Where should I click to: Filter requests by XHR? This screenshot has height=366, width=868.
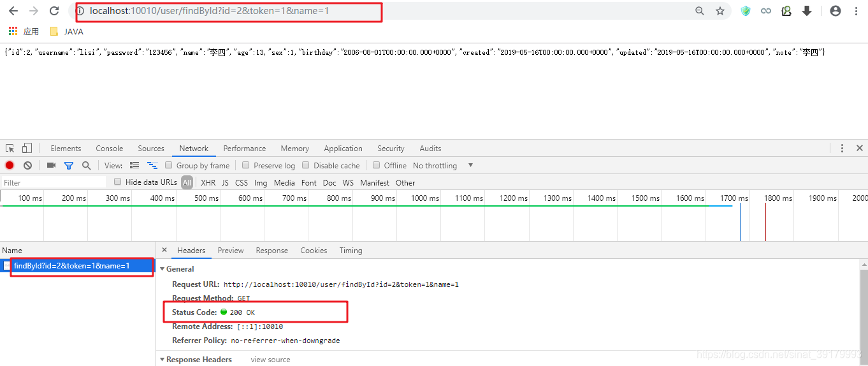[x=208, y=182]
